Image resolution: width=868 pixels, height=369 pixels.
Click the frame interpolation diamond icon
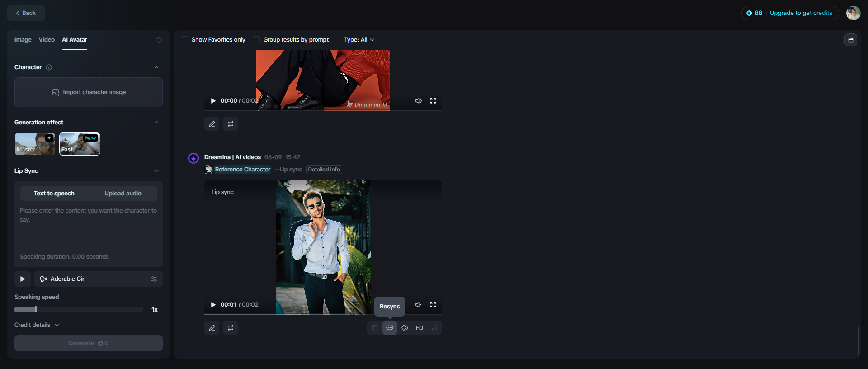(x=405, y=328)
